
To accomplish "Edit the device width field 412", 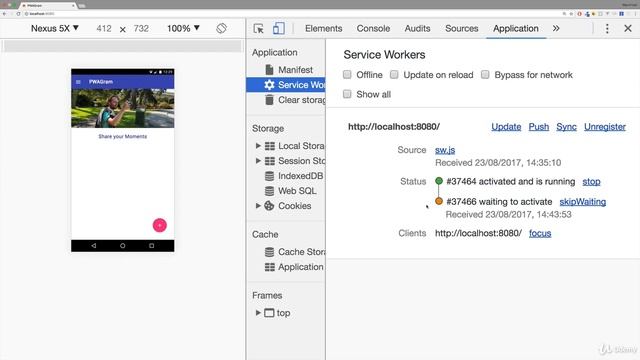I will click(x=104, y=29).
